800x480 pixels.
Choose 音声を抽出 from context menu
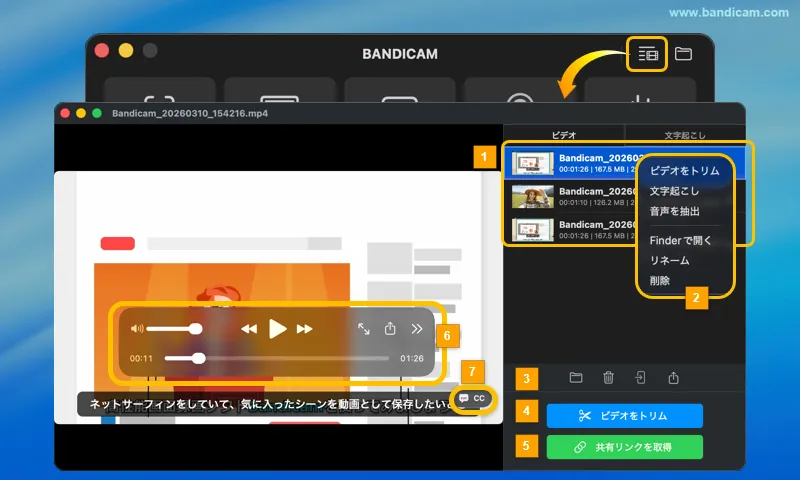674,211
